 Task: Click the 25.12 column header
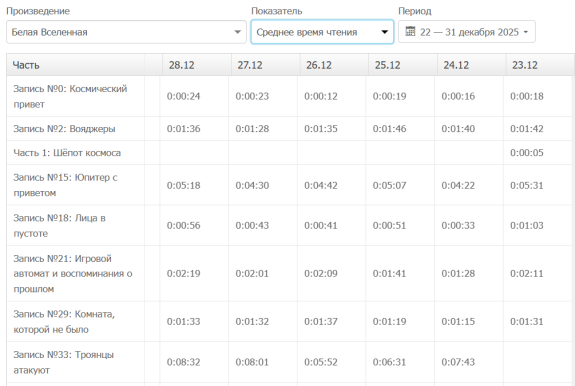403,65
